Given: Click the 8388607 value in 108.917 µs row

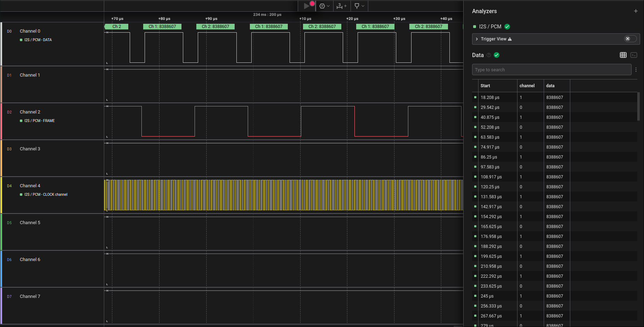Looking at the screenshot, I should click(x=555, y=177).
